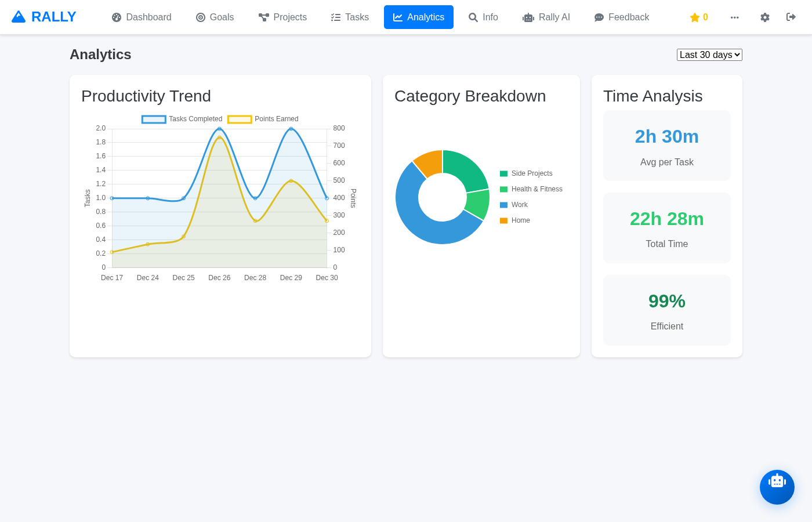Click the Info magnifying glass icon
This screenshot has height=522, width=812.
pos(473,17)
